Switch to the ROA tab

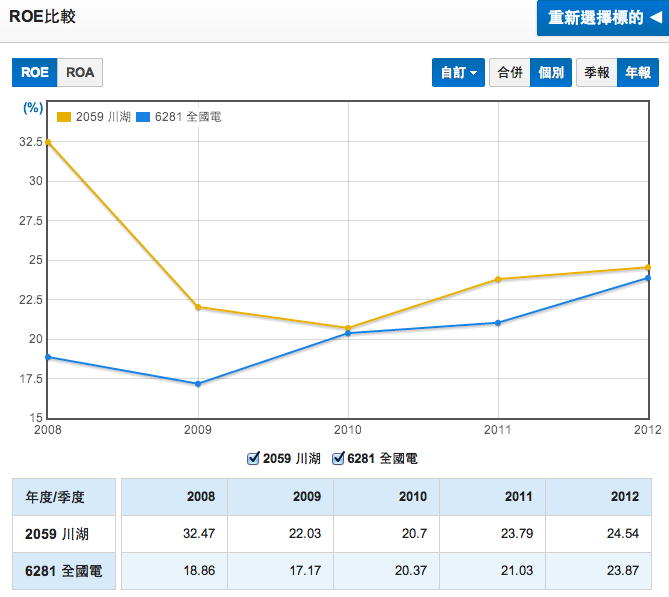point(80,72)
